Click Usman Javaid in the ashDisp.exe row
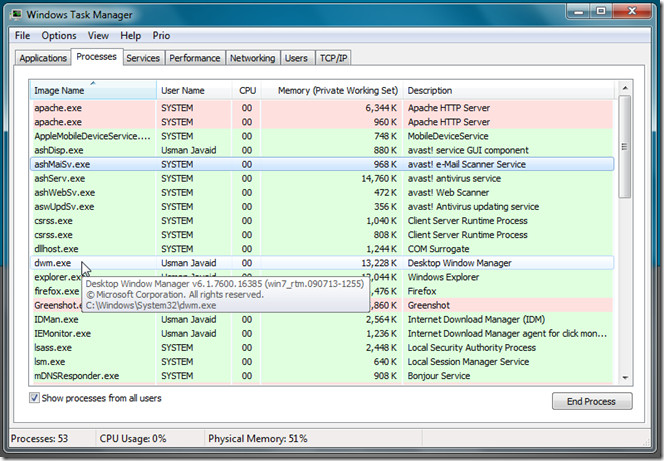This screenshot has height=461, width=664. click(188, 150)
